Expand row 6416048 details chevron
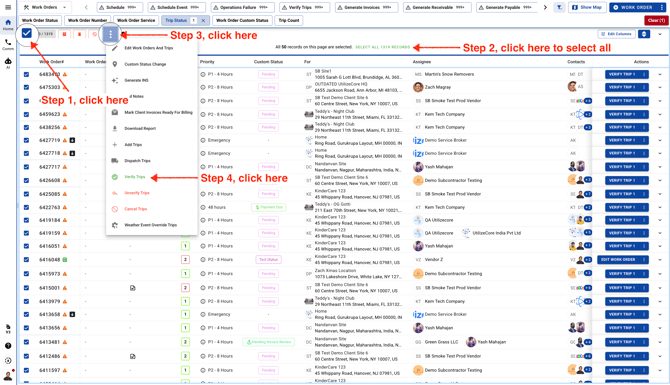Screen dimensions: 670x385 point(660,260)
